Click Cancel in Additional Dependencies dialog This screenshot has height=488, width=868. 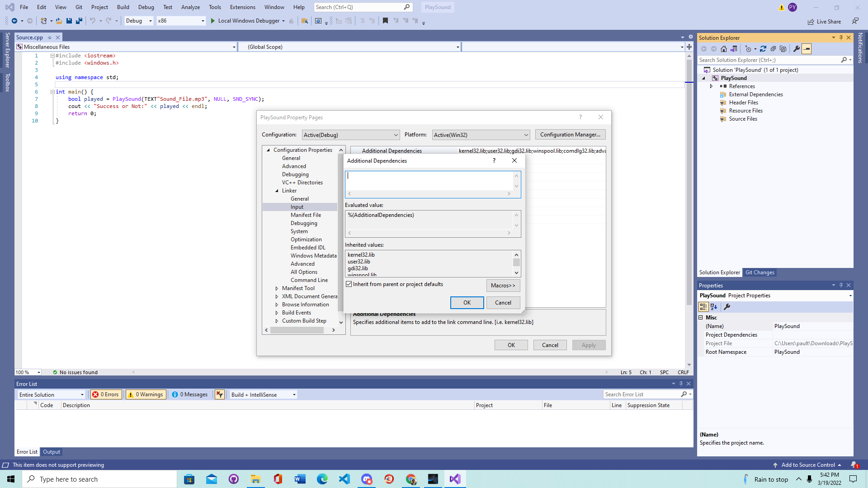(503, 303)
